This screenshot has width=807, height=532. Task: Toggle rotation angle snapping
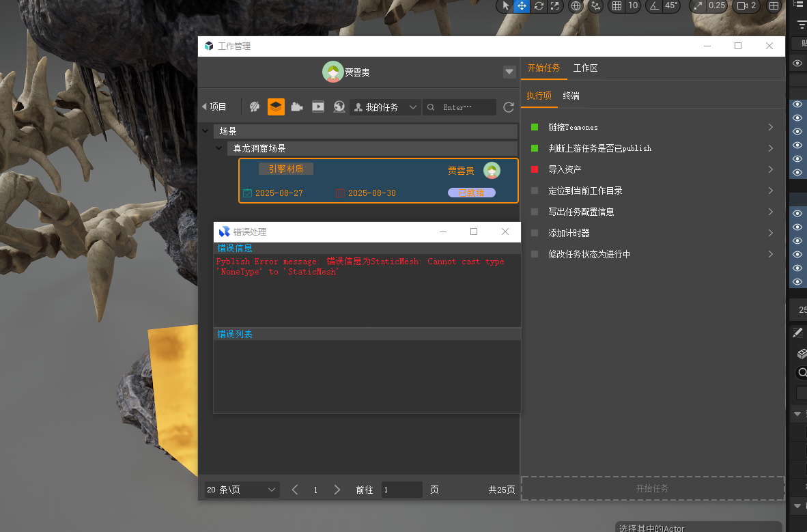click(x=654, y=6)
